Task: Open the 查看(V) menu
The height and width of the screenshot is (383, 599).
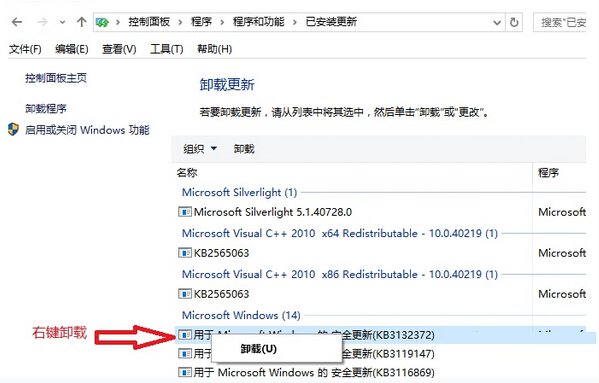Action: [119, 49]
